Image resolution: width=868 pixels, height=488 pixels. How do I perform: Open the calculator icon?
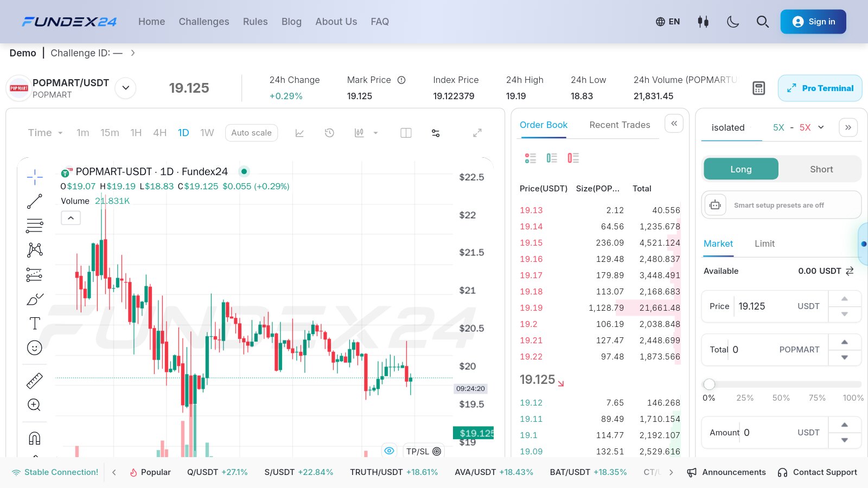(x=759, y=88)
